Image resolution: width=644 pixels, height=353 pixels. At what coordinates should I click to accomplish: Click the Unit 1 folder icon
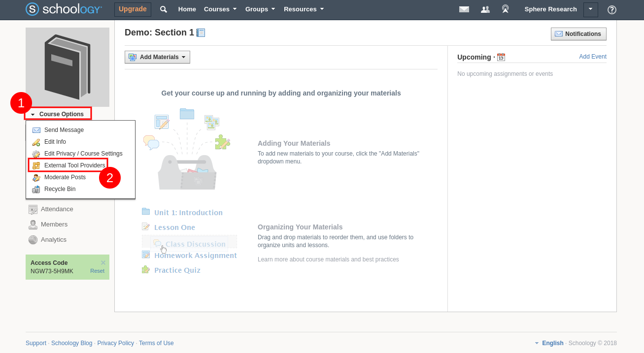coord(146,212)
